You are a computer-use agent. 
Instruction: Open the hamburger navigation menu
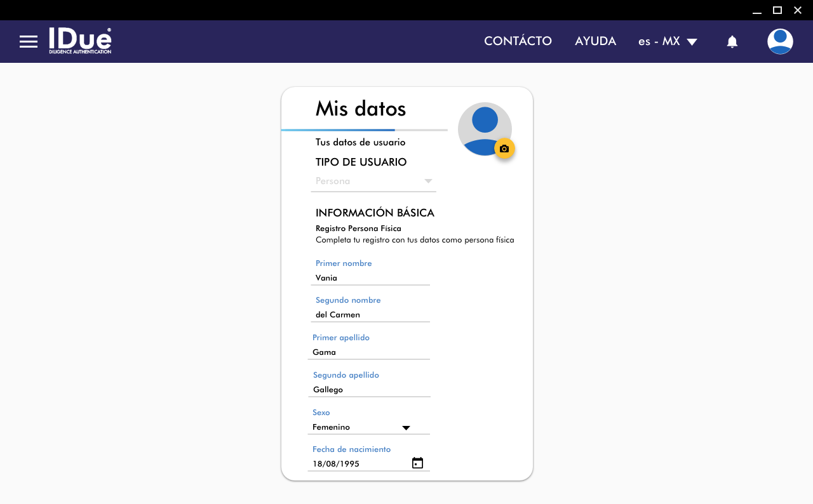click(29, 42)
